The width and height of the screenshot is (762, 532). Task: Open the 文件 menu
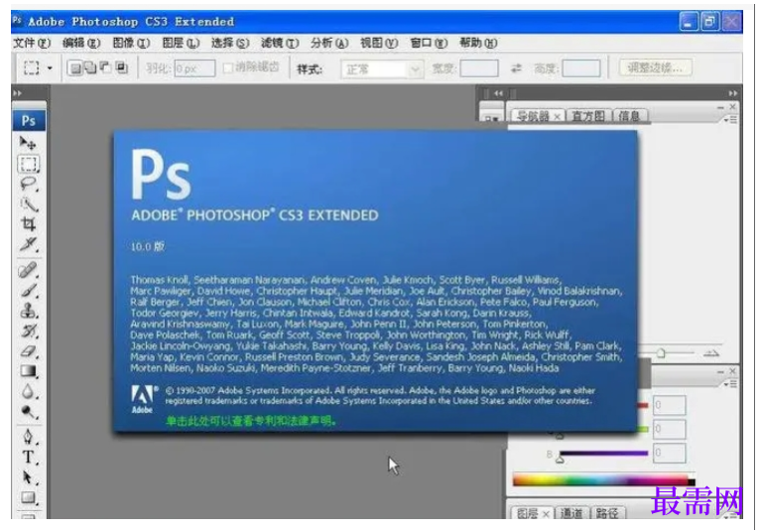(x=32, y=43)
